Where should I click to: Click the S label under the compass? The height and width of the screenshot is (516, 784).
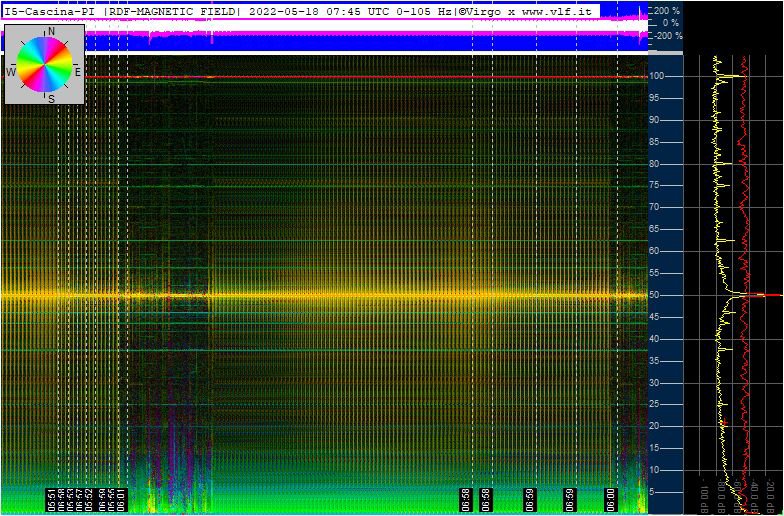point(51,98)
